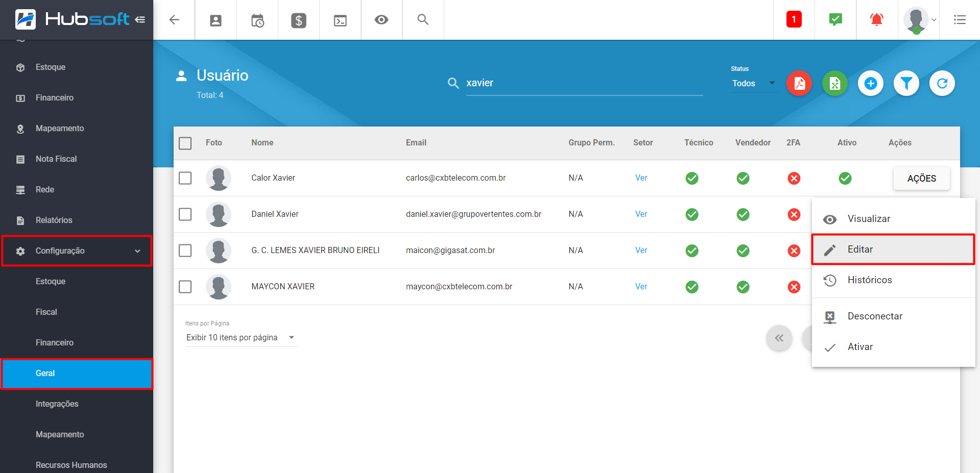The image size is (980, 473).
Task: Open the top toolbar search magnifier
Action: [423, 19]
